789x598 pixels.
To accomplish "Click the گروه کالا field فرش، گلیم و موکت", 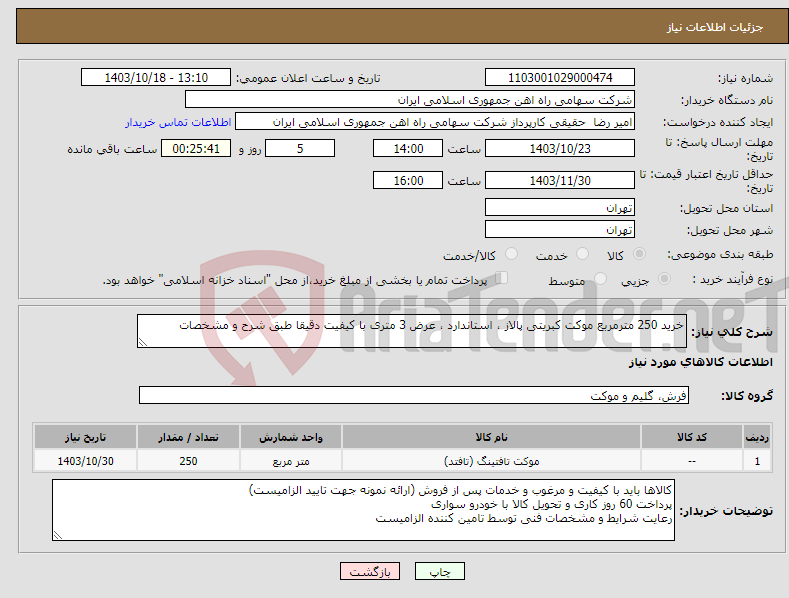I will pos(414,396).
